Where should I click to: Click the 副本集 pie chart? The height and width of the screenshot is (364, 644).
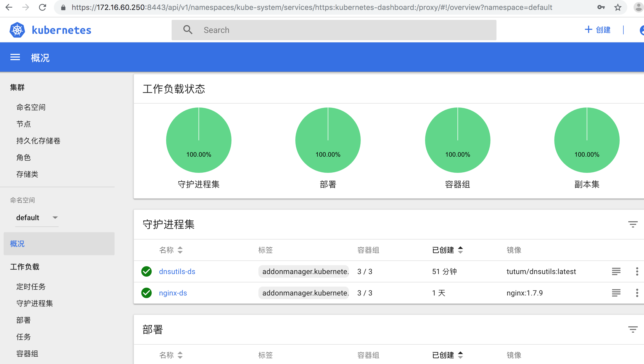(587, 140)
